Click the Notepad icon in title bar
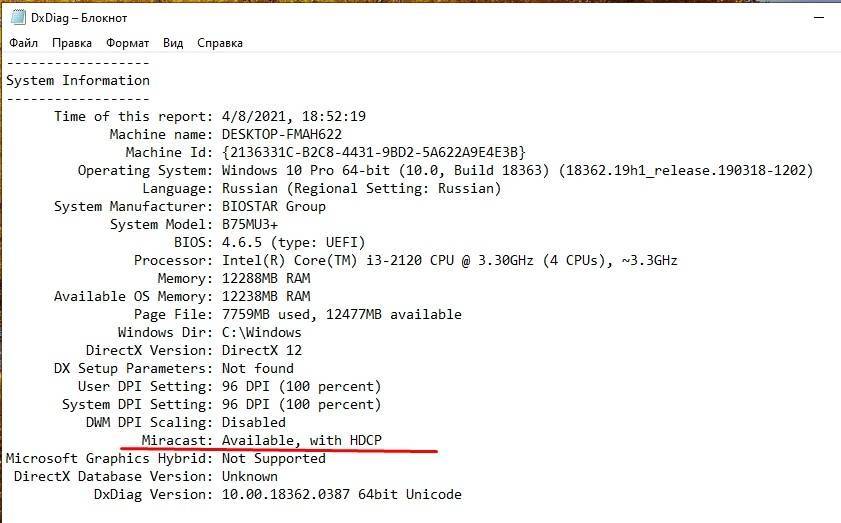Viewport: 841px width, 523px height. pos(15,17)
